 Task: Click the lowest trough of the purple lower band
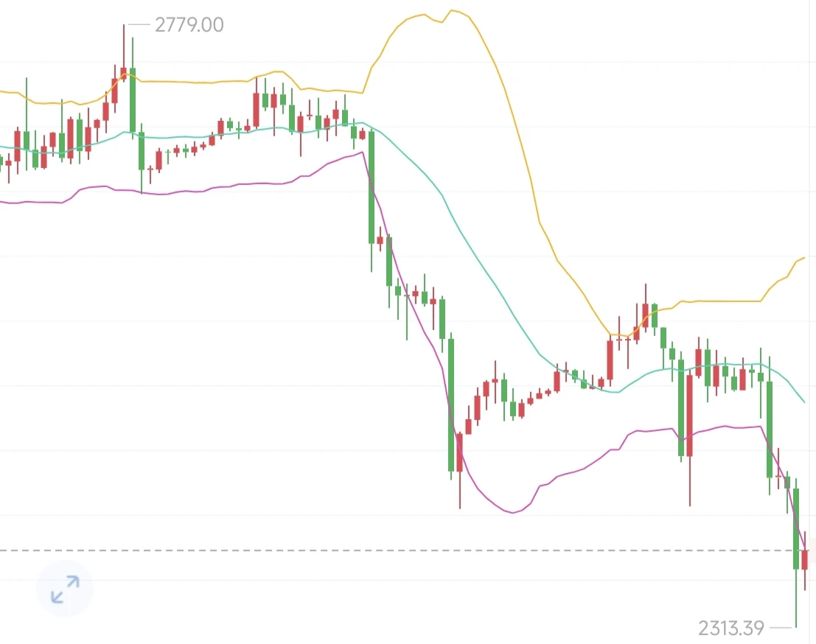point(512,512)
